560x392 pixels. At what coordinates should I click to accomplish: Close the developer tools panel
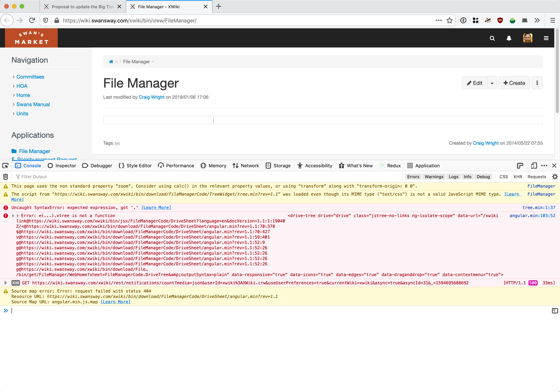(554, 166)
